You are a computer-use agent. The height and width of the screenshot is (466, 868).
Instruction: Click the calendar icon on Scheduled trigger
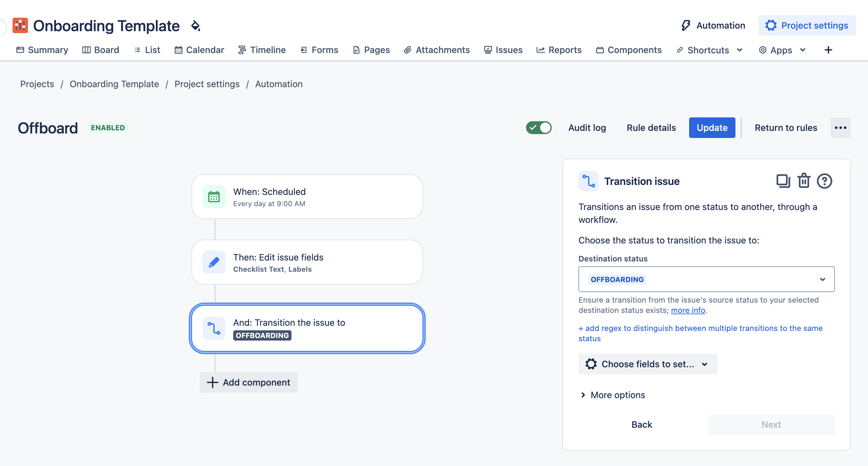[214, 197]
